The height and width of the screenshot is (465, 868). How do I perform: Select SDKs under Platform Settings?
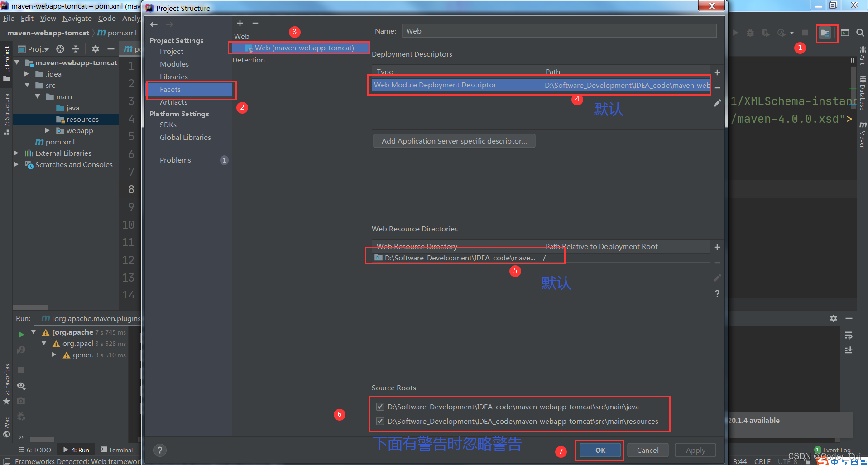click(168, 125)
